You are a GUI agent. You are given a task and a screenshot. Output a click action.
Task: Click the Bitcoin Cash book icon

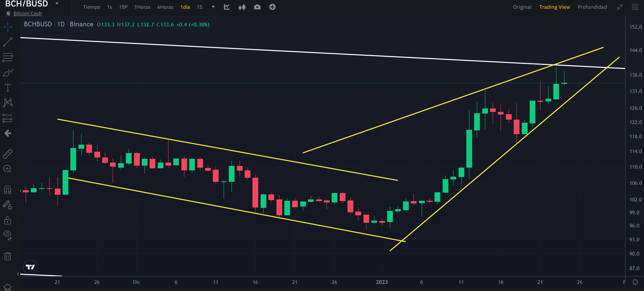pyautogui.click(x=8, y=14)
